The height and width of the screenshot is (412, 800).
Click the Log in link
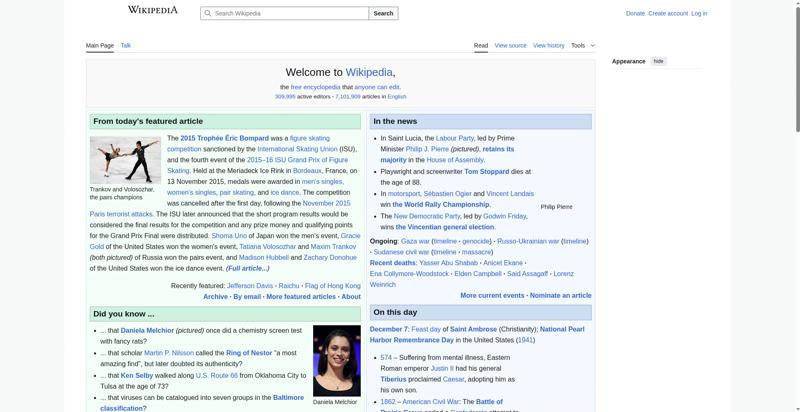click(x=699, y=13)
